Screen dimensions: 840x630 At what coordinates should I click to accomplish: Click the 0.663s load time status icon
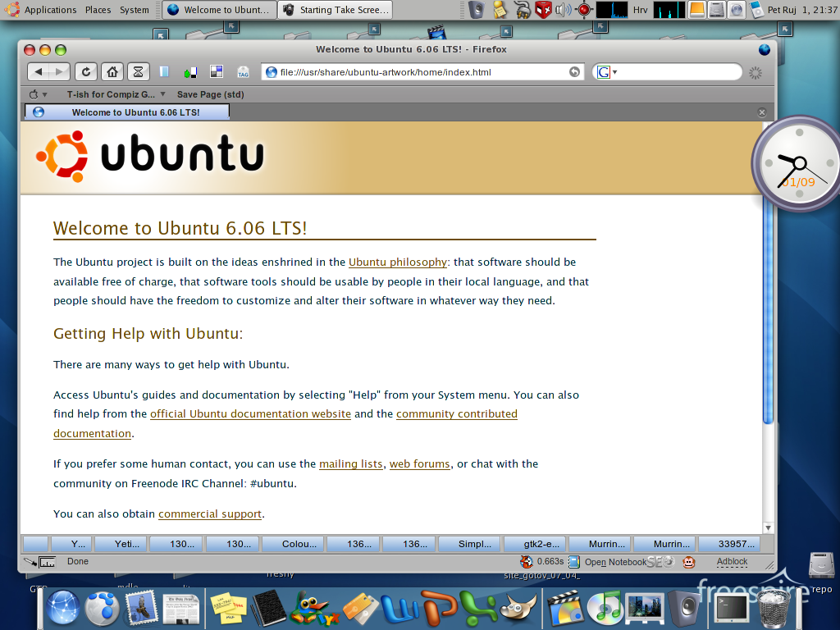pos(541,561)
